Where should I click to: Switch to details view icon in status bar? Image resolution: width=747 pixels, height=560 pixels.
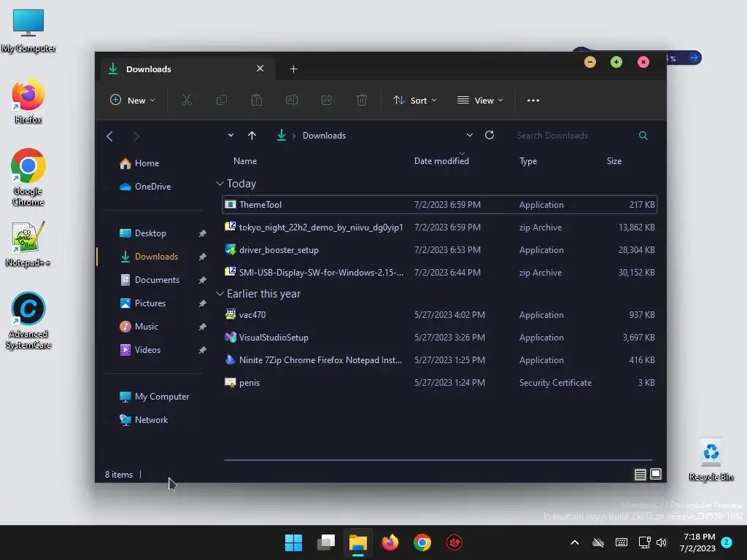[x=640, y=474]
